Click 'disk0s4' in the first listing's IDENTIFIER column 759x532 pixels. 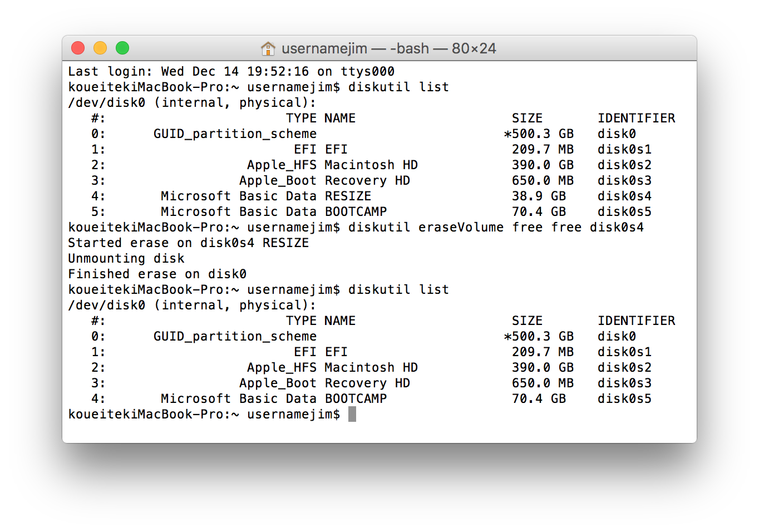[624, 196]
